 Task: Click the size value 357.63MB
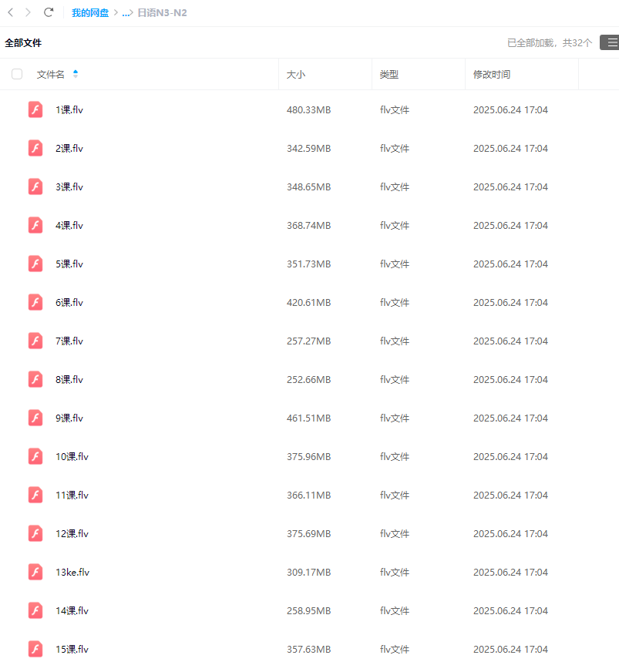[x=308, y=650]
